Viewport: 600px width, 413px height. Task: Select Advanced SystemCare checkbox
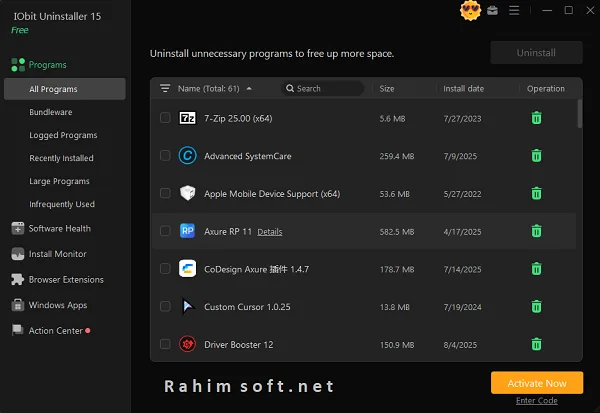point(165,156)
